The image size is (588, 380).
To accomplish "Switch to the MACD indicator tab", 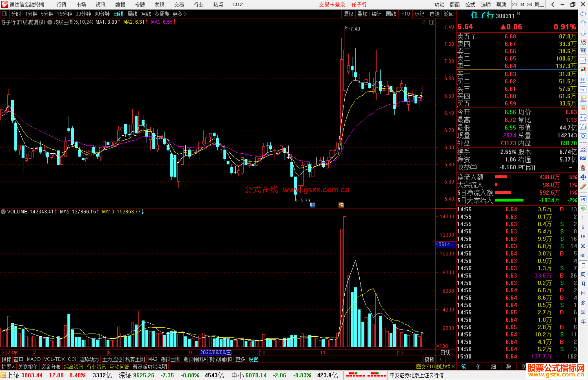I will coord(33,359).
